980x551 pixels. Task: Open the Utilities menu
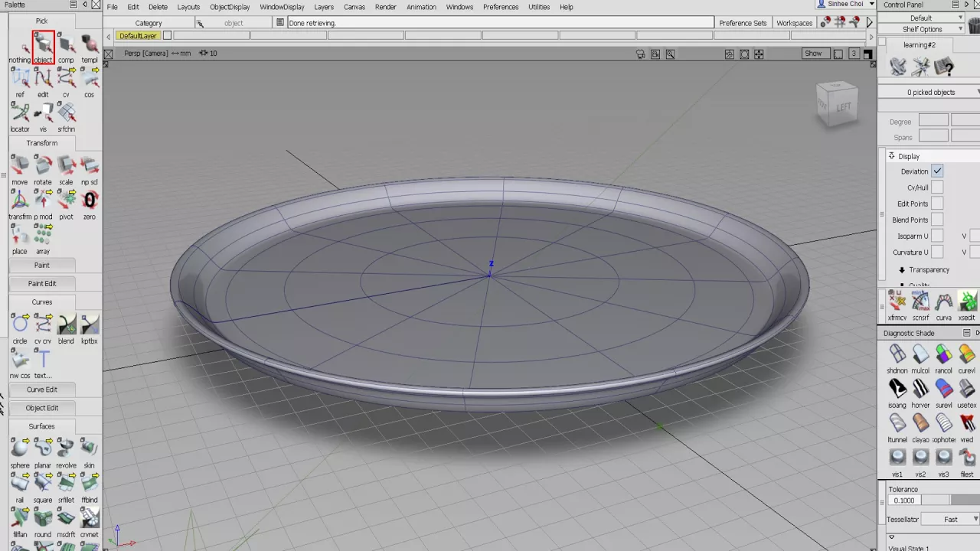pyautogui.click(x=539, y=7)
